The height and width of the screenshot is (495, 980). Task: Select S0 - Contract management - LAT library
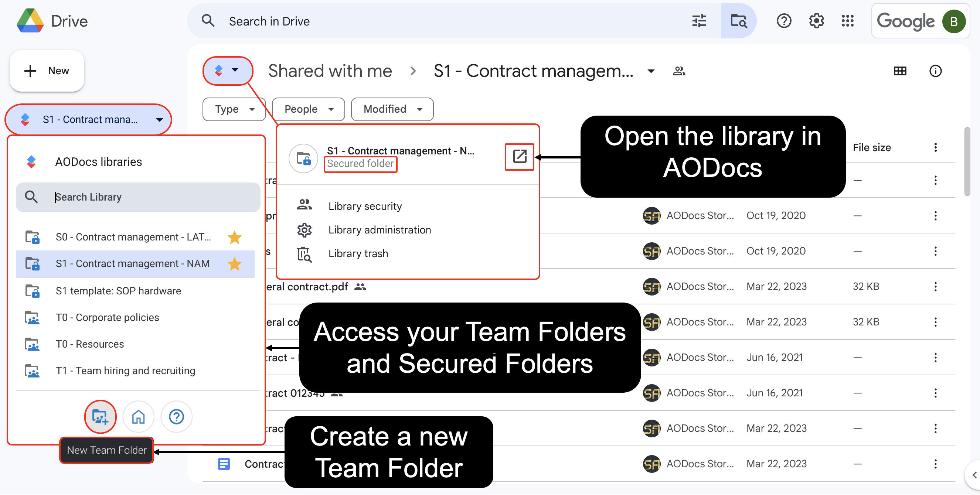(x=135, y=237)
